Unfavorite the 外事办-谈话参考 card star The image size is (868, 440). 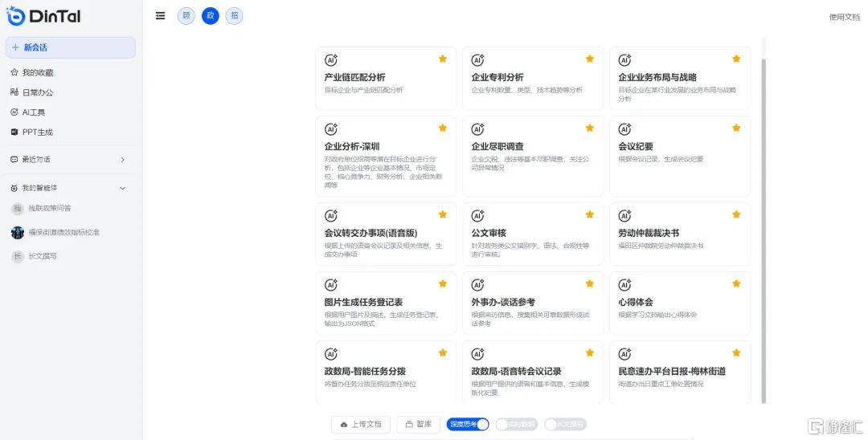tap(590, 283)
